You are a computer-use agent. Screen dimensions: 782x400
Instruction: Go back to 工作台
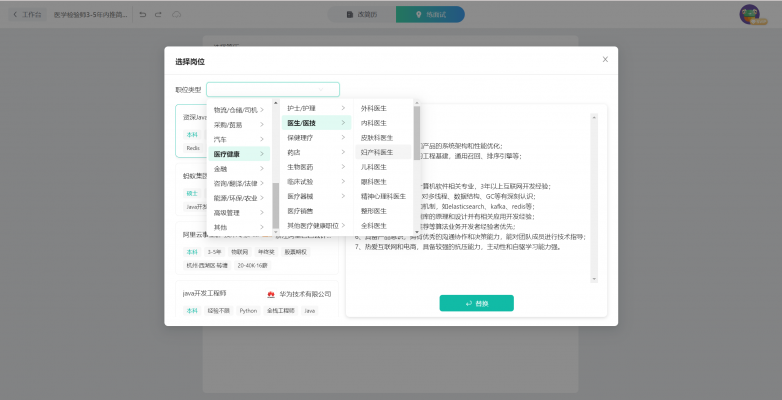pyautogui.click(x=26, y=15)
